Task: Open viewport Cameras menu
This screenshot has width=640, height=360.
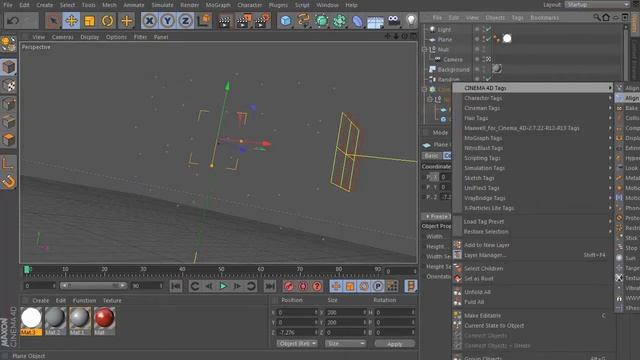Action: [63, 37]
